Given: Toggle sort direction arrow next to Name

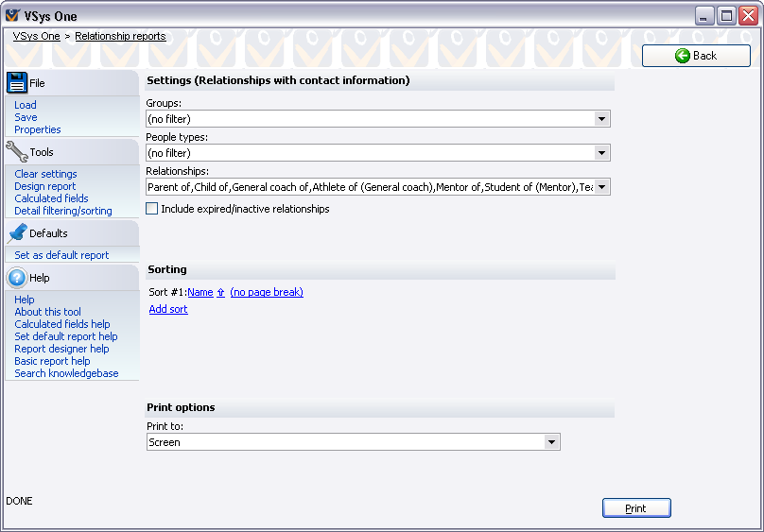Looking at the screenshot, I should click(x=220, y=292).
